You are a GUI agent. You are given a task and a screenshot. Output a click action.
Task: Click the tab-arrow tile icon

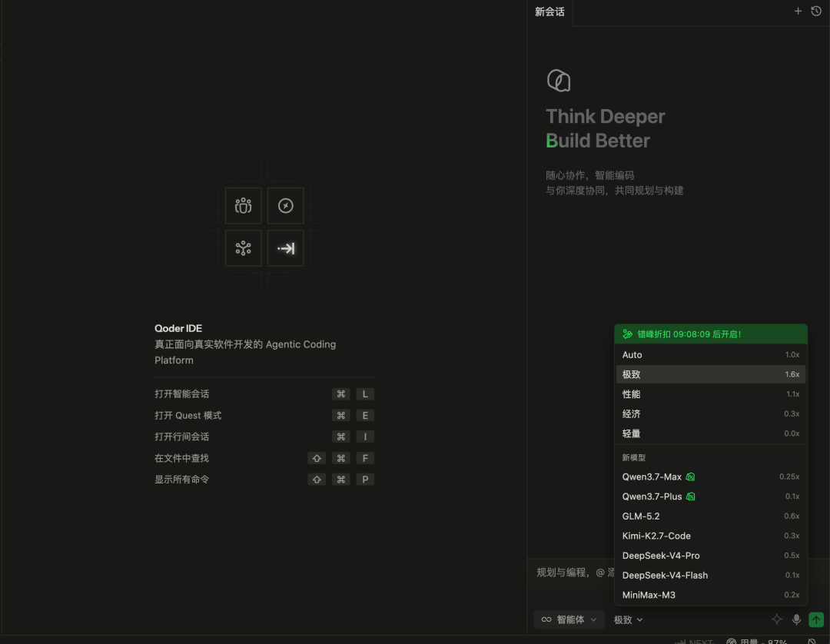pyautogui.click(x=285, y=247)
